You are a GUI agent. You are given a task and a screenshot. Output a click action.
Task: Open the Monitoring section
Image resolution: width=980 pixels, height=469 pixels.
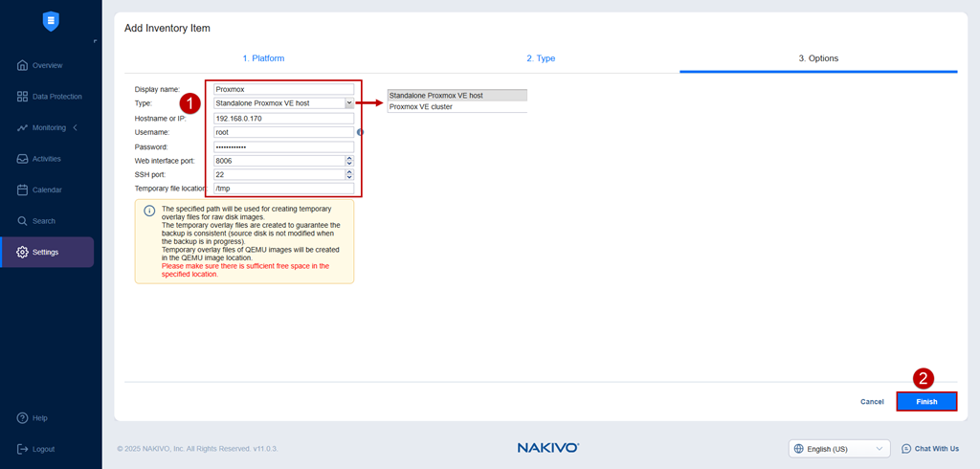pyautogui.click(x=41, y=127)
